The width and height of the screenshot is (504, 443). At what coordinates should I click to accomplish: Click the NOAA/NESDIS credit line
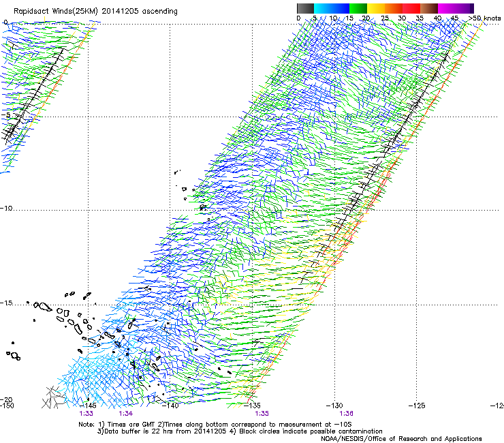coord(401,439)
